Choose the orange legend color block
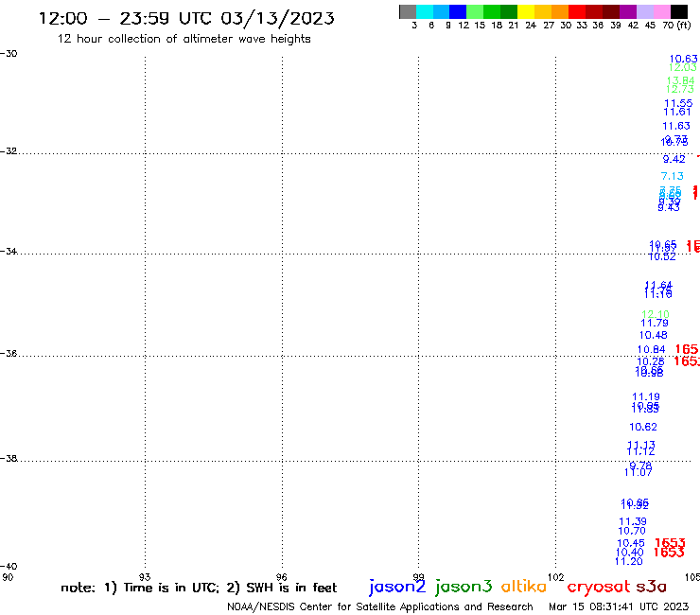Image resolution: width=700 pixels, height=615 pixels. point(560,11)
